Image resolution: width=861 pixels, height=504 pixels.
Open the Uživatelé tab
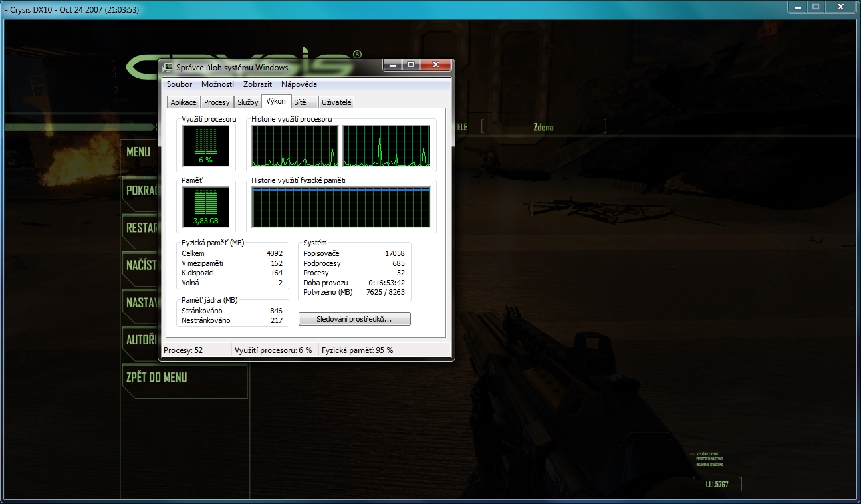(x=337, y=102)
